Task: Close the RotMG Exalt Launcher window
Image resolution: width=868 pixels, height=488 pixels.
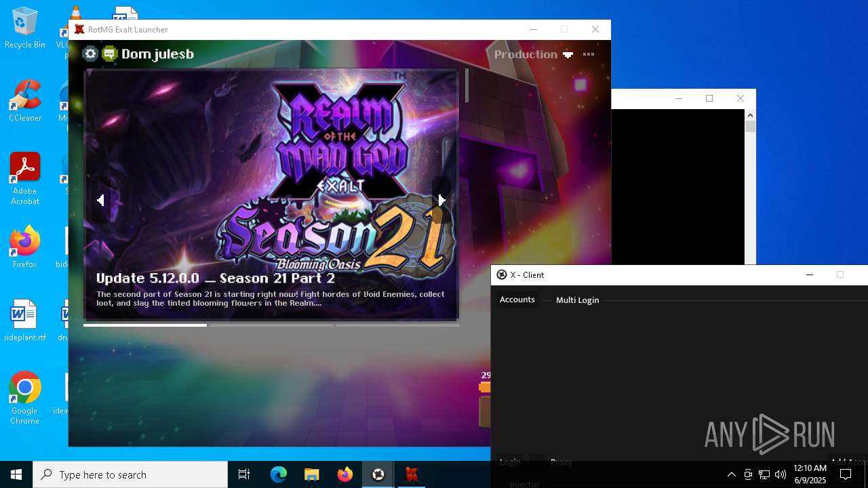Action: coord(595,29)
